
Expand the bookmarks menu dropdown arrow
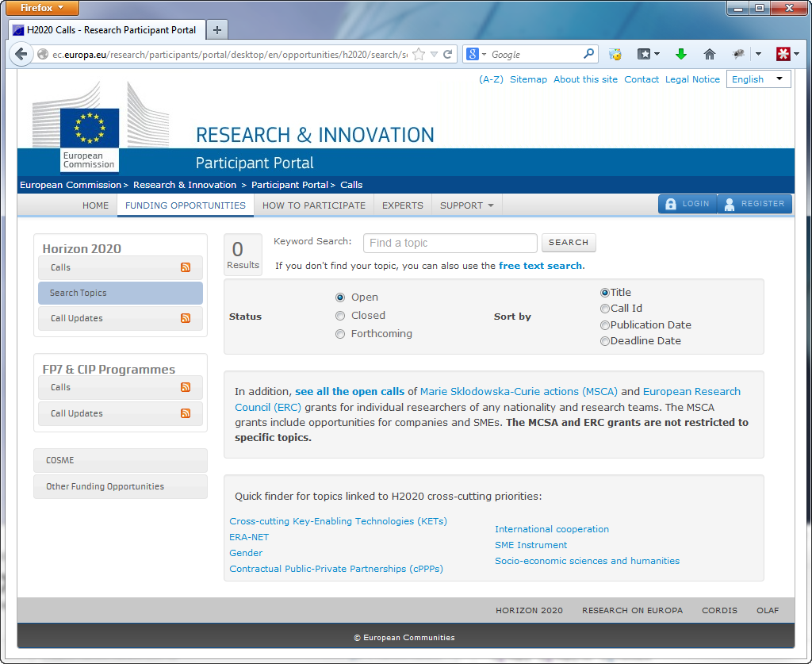(657, 54)
